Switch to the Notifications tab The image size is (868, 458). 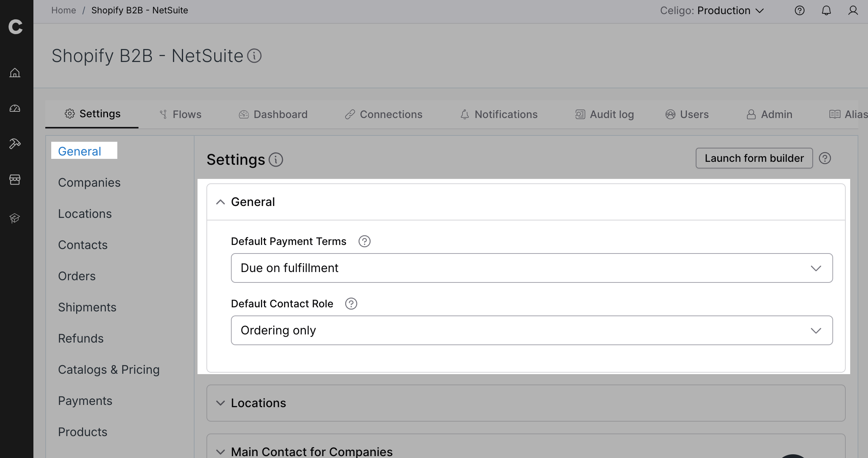pyautogui.click(x=499, y=114)
